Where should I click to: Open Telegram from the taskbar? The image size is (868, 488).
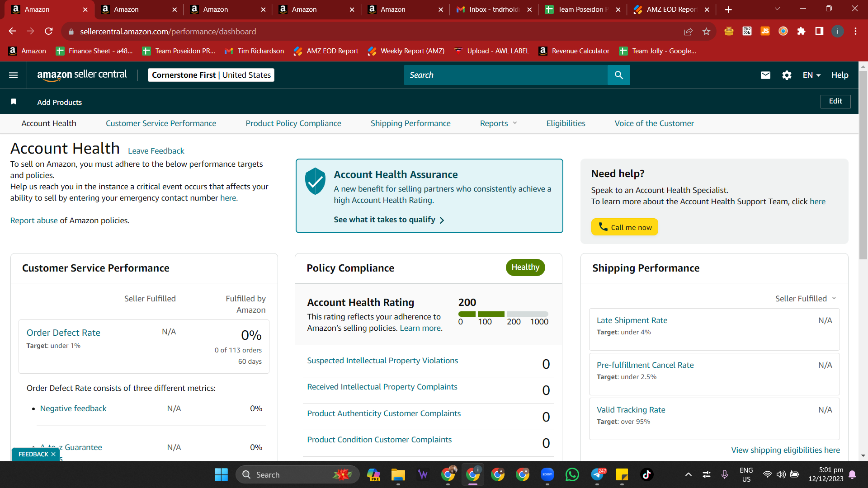[598, 474]
